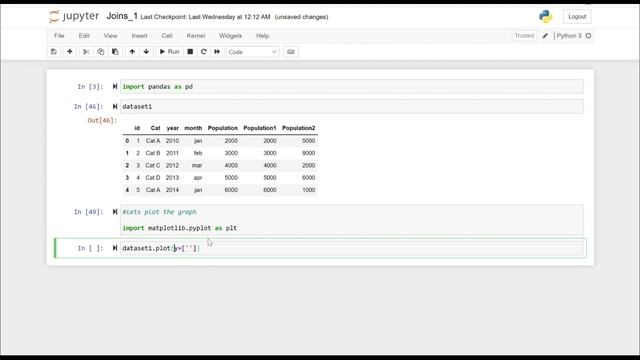Open the command palette keyboard icon
640x360 pixels.
coord(291,52)
